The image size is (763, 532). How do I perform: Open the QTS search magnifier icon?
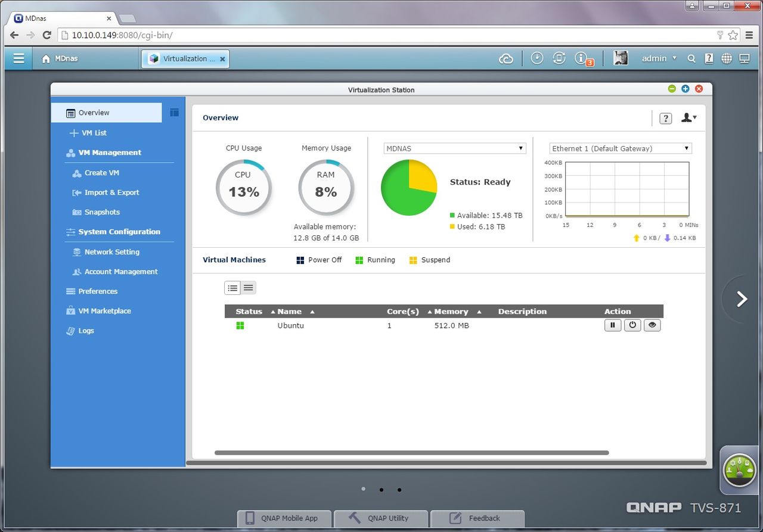691,58
